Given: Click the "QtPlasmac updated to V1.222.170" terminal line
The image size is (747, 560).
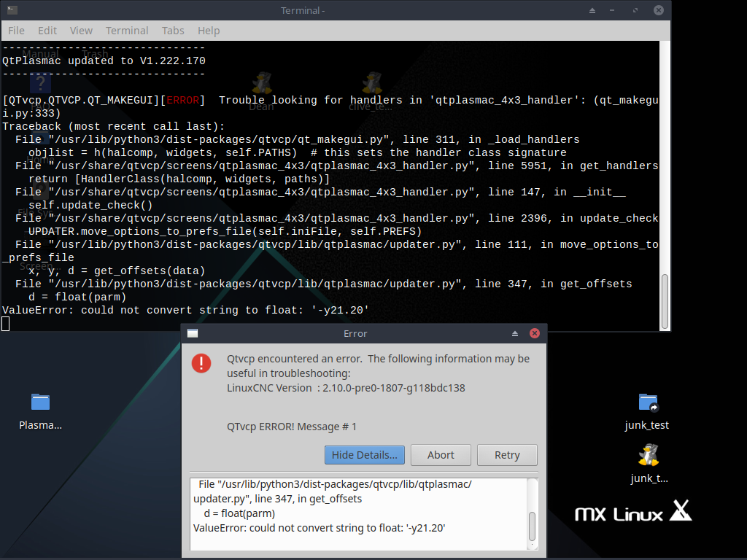Looking at the screenshot, I should [104, 61].
